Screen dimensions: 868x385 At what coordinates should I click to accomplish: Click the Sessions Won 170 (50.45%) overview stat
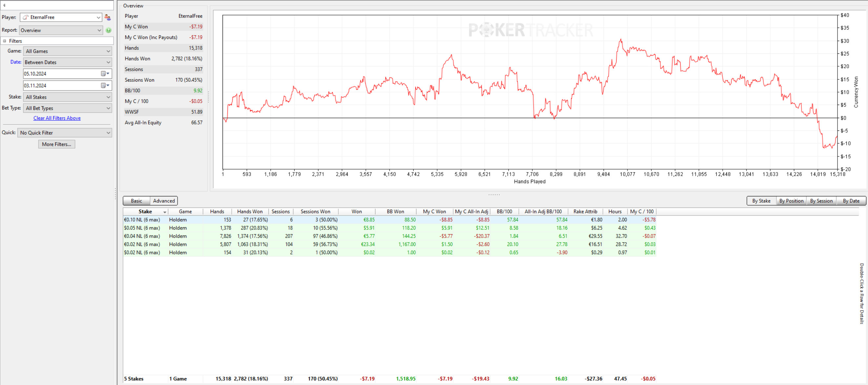coord(163,80)
